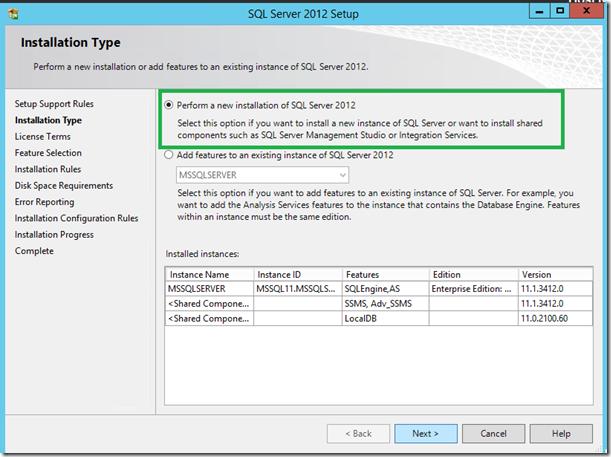The height and width of the screenshot is (457, 611).
Task: Click the SSMS, Adv_SSMS features cell
Action: [386, 303]
